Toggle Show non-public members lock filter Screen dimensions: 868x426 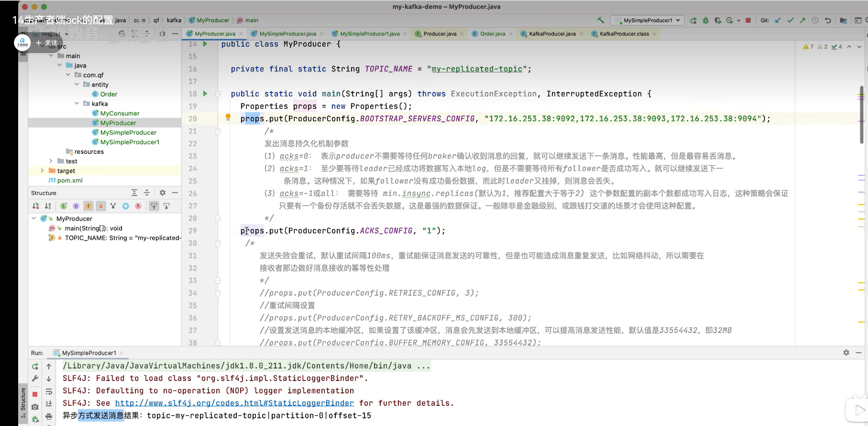[101, 206]
